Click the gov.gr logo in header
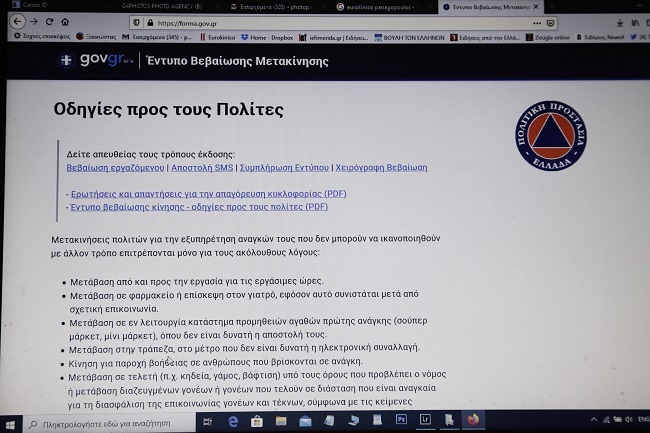Image resolution: width=650 pixels, height=433 pixels. pos(94,61)
